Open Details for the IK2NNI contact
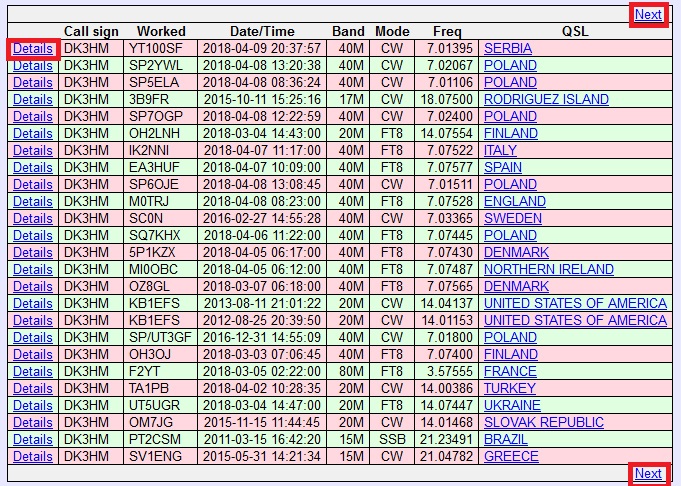681x486 pixels. coord(33,150)
